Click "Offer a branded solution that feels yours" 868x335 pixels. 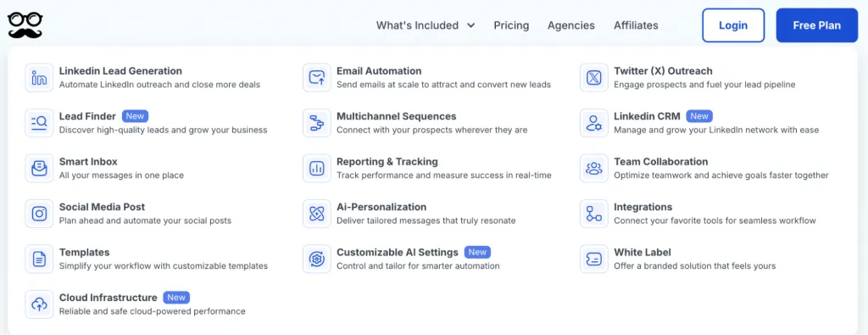pos(695,266)
